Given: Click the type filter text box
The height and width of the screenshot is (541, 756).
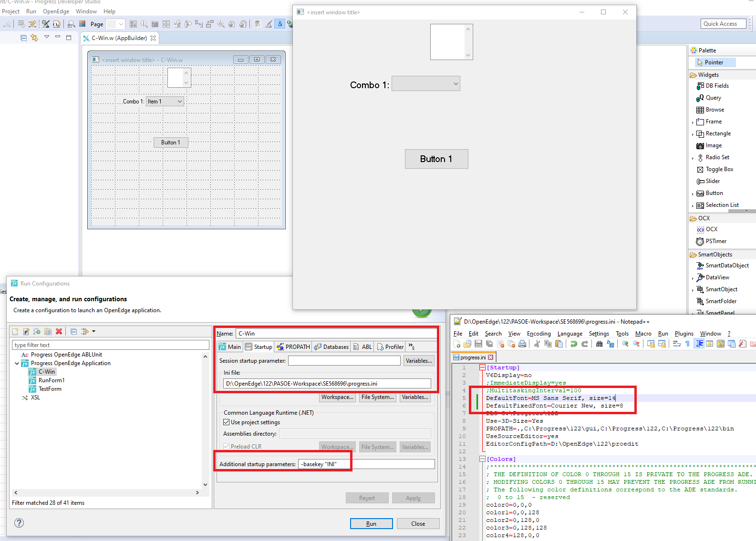Looking at the screenshot, I should pos(110,345).
